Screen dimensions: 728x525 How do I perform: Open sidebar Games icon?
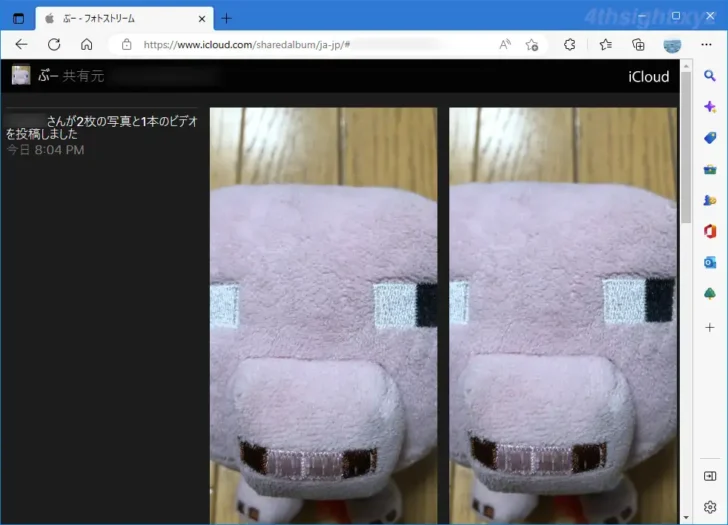tap(709, 200)
